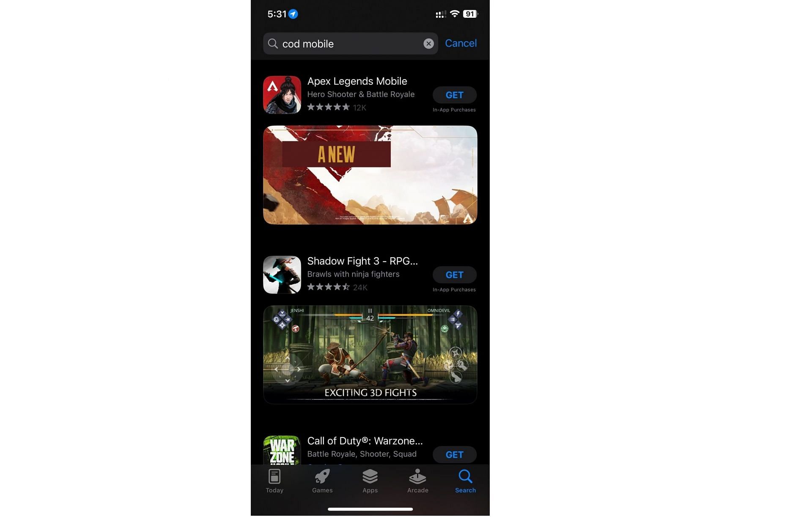The image size is (812, 517).
Task: Tap the clear X button in search field
Action: (428, 43)
